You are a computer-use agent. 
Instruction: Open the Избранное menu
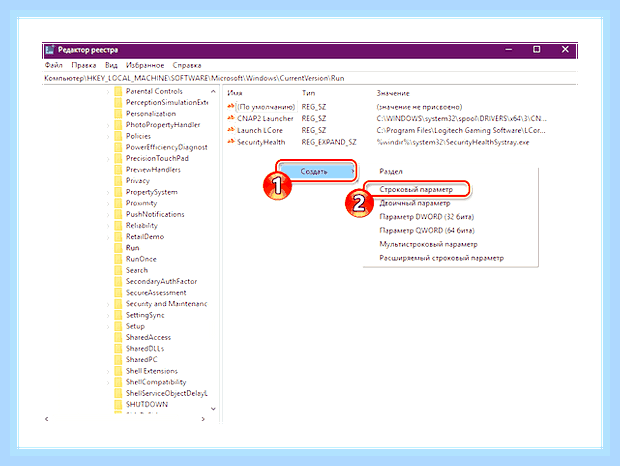coord(145,65)
